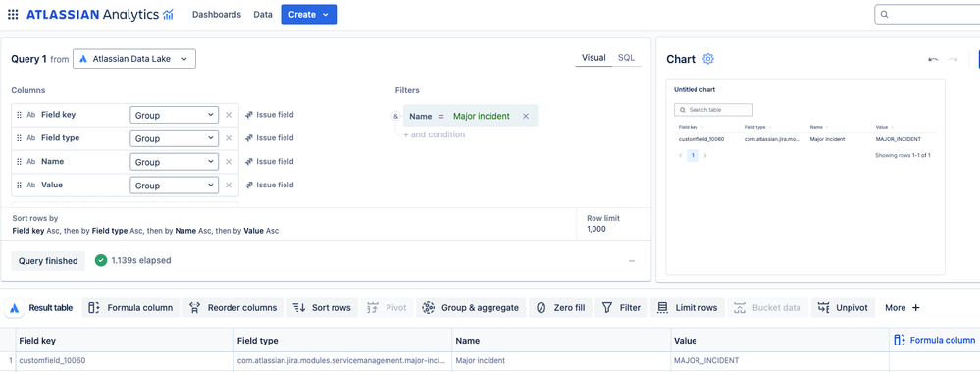Click the Issue field link beside Value
Image resolution: width=980 pixels, height=372 pixels.
click(x=270, y=186)
